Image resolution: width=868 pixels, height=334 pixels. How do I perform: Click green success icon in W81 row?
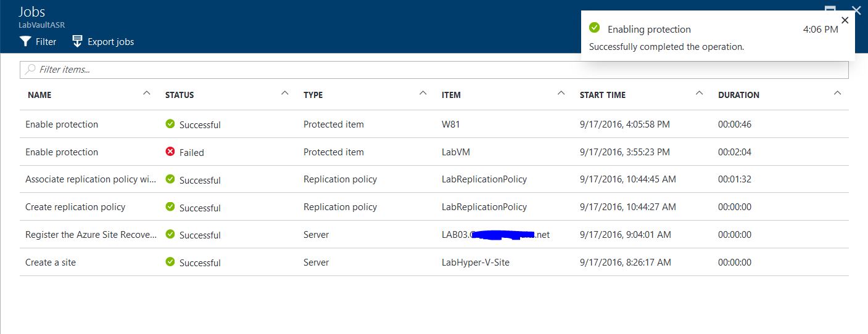[170, 124]
